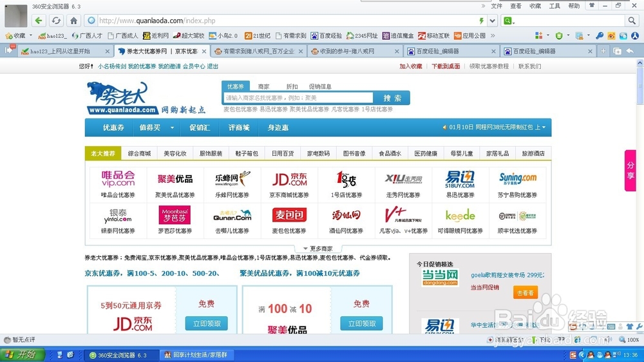The height and width of the screenshot is (362, 644).
Task: Open the 优惠券 navigation item
Action: (113, 128)
